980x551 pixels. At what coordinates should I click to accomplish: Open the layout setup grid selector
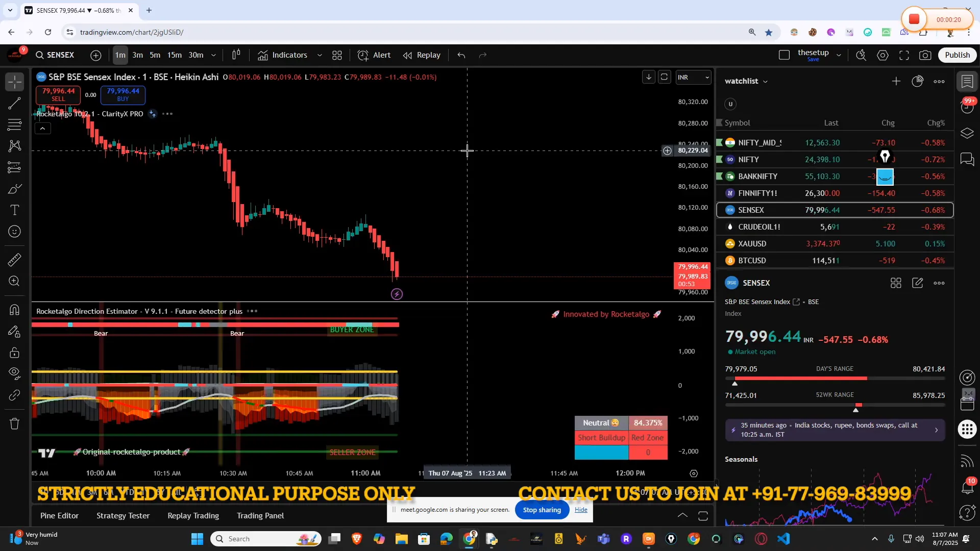point(337,55)
